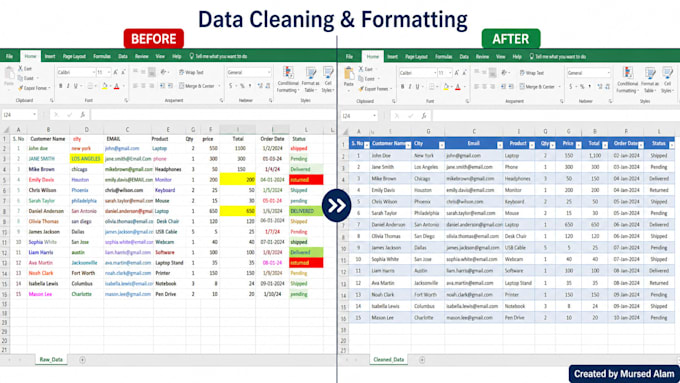This screenshot has height=383, width=680.
Task: Open City filter dropdown in After table
Action: (441, 145)
